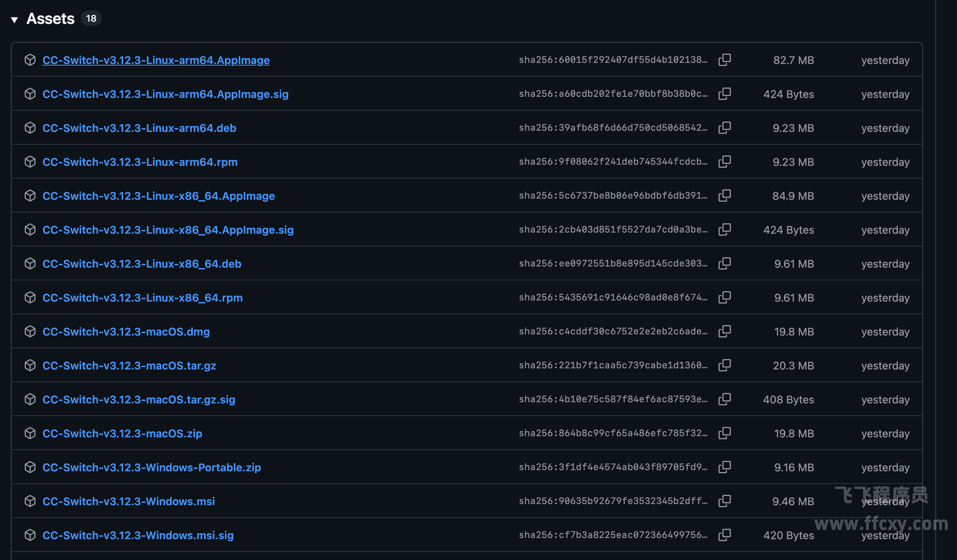Copy checksum for Linux-x86_64.AppImage

click(x=724, y=196)
